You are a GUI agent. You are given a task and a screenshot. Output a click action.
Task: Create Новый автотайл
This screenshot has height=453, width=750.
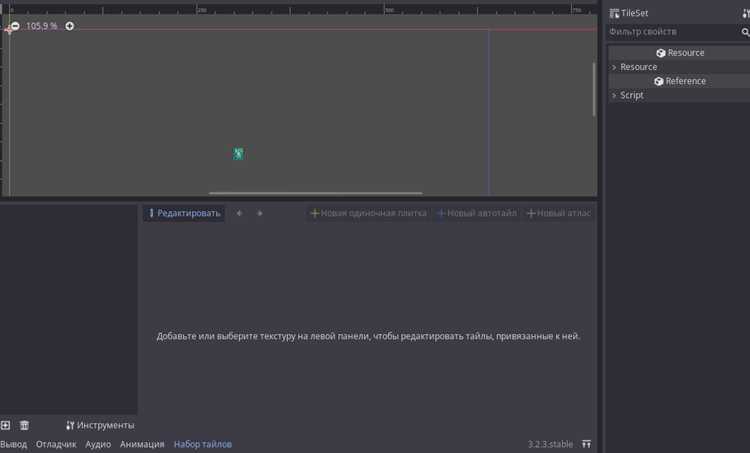[x=477, y=213]
